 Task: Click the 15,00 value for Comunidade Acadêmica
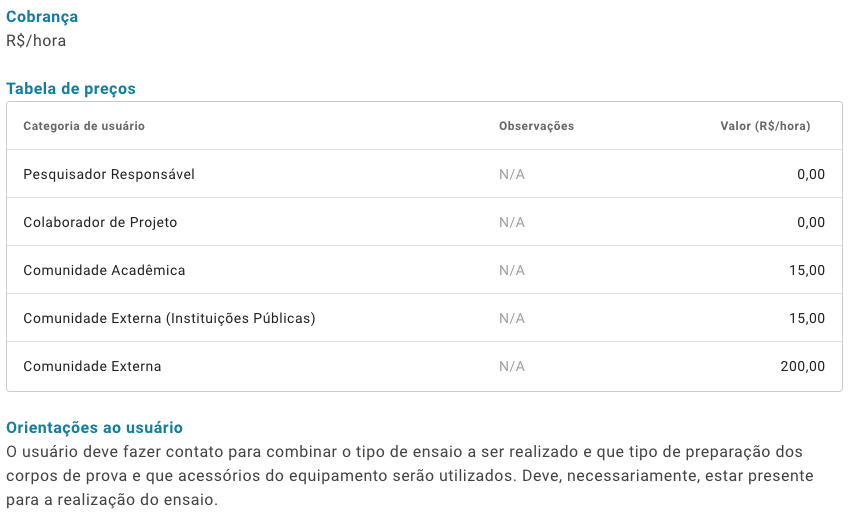[807, 270]
